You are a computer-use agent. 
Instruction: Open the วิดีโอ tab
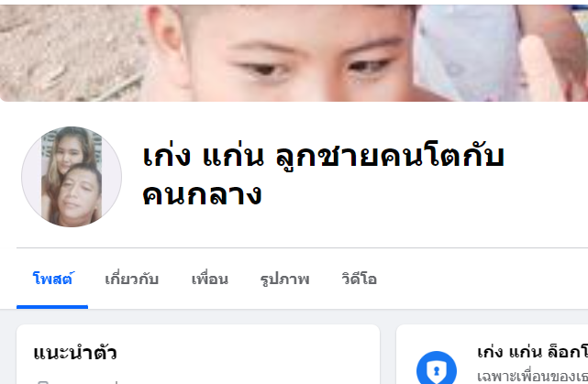point(359,280)
